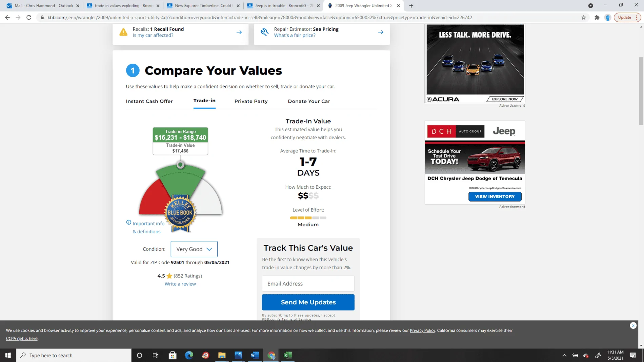The image size is (644, 362).
Task: Click the browser address bar URL
Action: point(260,17)
